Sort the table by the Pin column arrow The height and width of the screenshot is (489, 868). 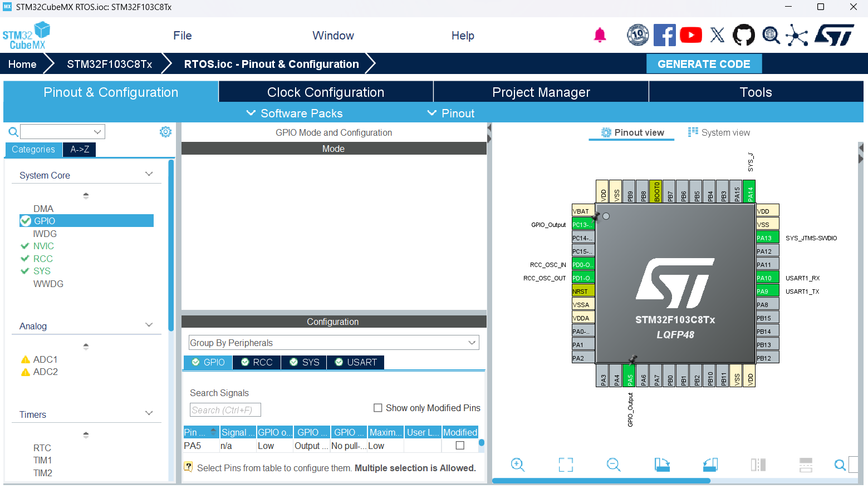[x=213, y=432]
